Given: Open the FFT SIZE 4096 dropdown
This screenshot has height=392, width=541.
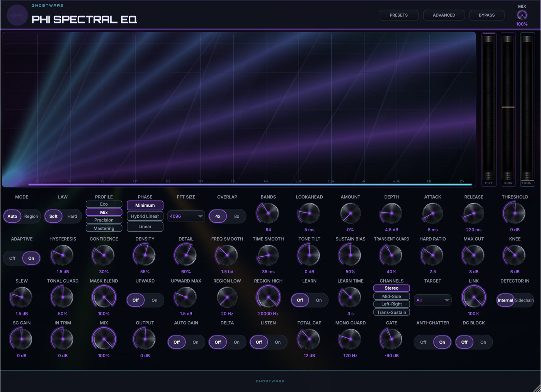Looking at the screenshot, I should 186,216.
